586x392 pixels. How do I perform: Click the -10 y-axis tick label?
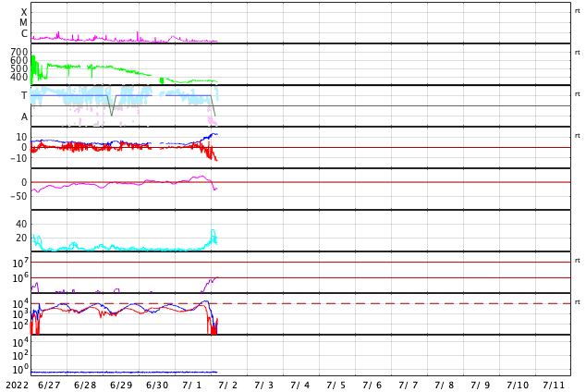tap(18, 158)
